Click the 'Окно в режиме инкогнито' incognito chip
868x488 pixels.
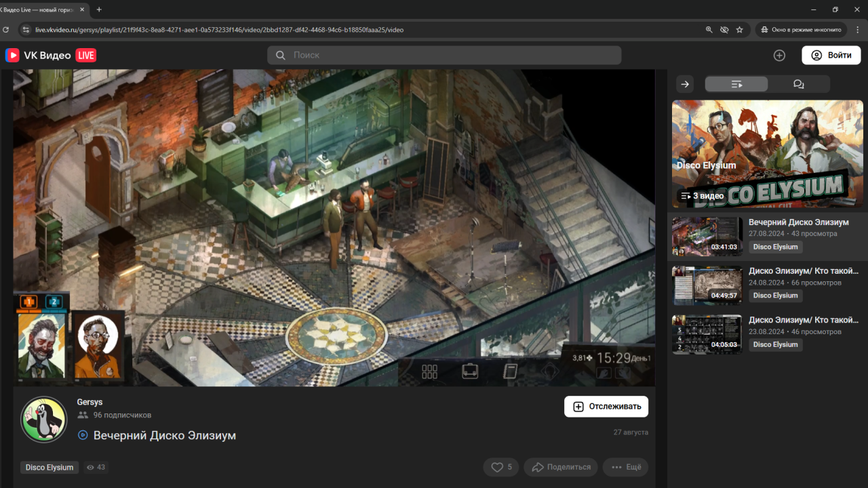click(x=800, y=30)
